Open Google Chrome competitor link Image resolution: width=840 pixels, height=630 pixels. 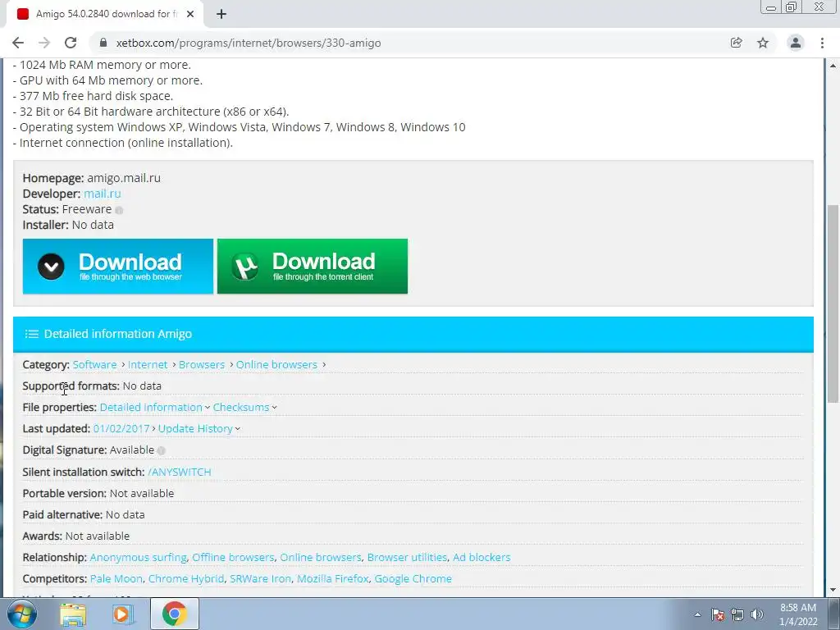pos(413,578)
